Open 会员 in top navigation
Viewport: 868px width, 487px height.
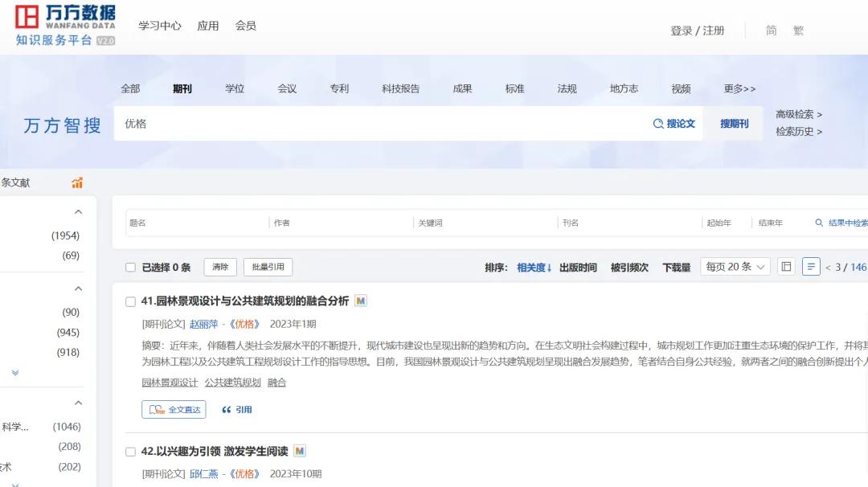pyautogui.click(x=245, y=26)
